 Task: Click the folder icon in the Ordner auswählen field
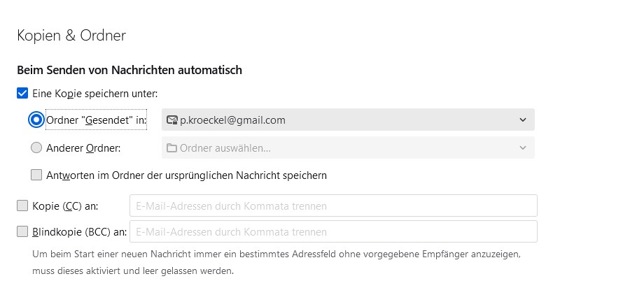click(171, 147)
